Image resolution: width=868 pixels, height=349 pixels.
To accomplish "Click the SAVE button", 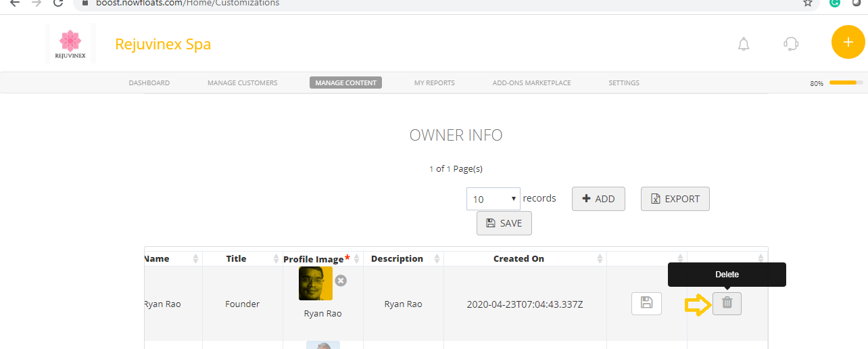I will (504, 223).
